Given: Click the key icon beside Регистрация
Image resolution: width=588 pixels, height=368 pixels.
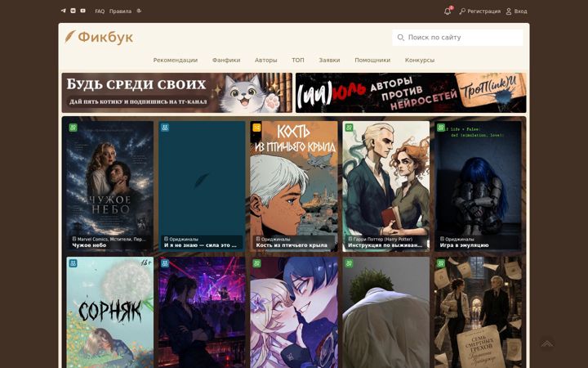Looking at the screenshot, I should tap(462, 11).
